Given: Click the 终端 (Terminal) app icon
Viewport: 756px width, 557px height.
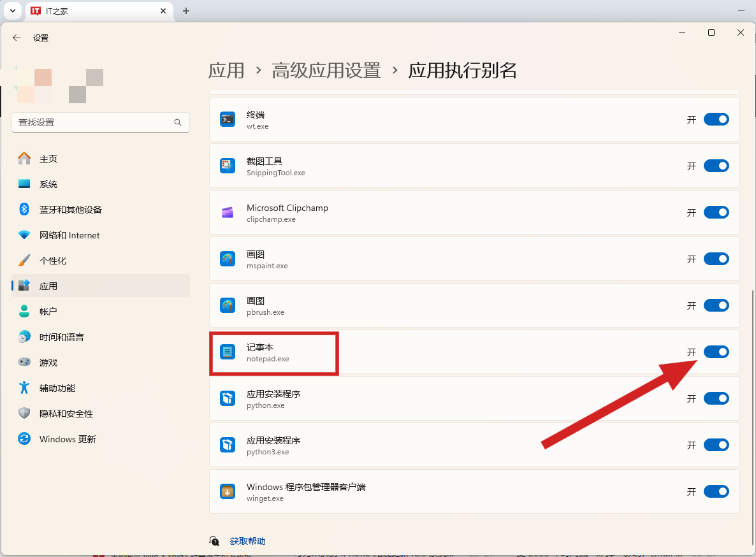Looking at the screenshot, I should tap(228, 119).
